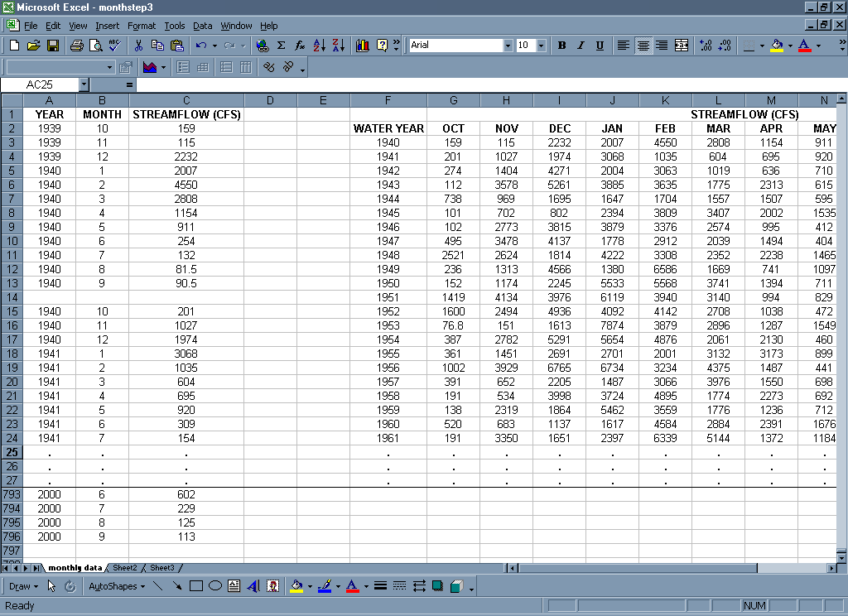
Task: Click the Draw menu button
Action: 20,586
